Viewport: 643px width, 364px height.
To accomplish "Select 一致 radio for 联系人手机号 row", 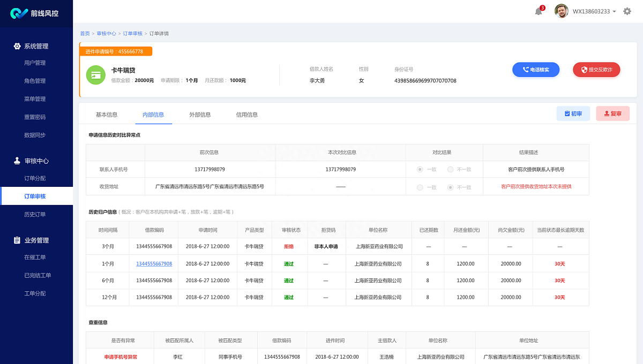I will (x=420, y=169).
